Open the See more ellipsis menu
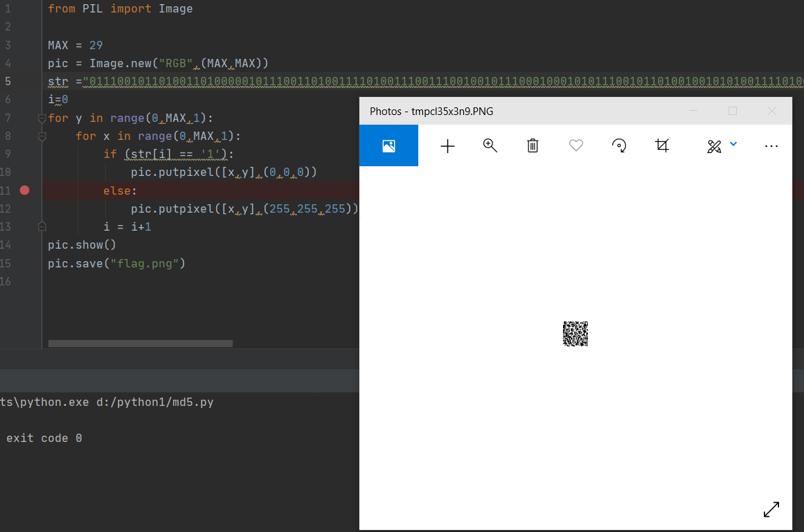The image size is (804, 532). (771, 146)
